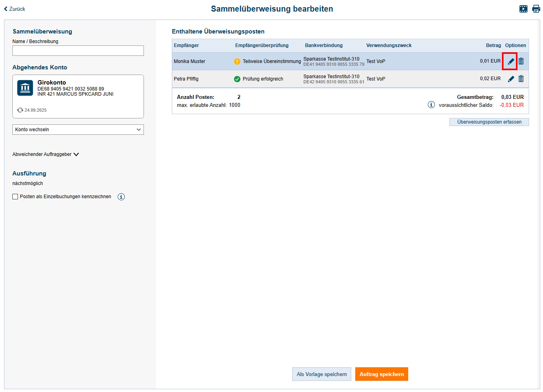Delete the Petra Pfiffig transfer entry
543x392 pixels.
point(521,79)
